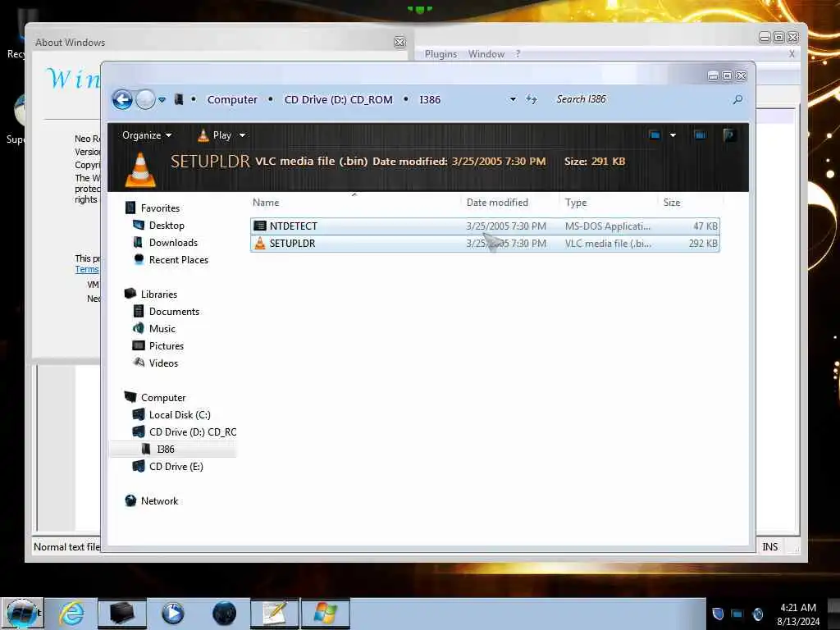Open Plugins menu in background editor window
The width and height of the screenshot is (840, 630).
click(x=441, y=54)
